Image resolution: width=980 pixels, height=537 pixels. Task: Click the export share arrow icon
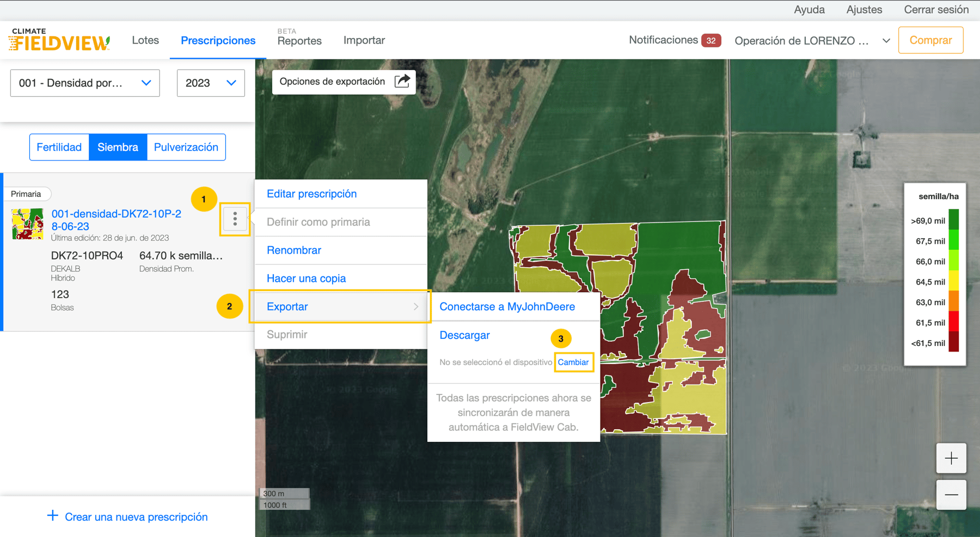click(x=402, y=82)
